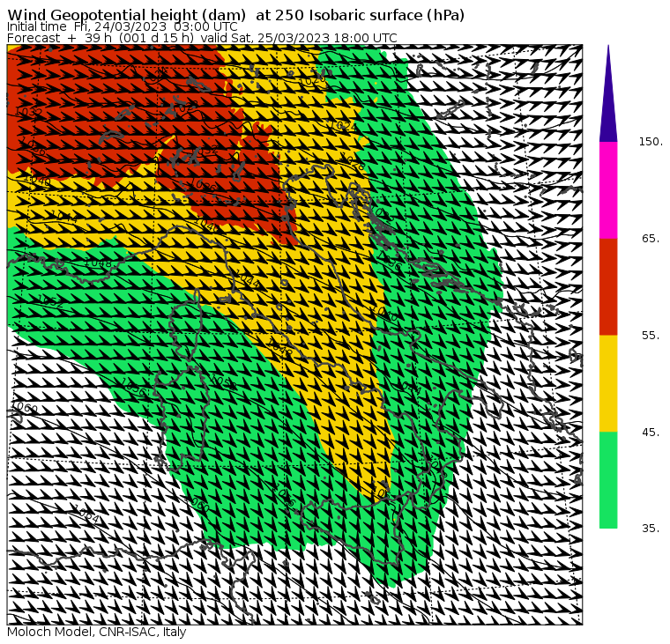Click the 1052 contour label at the left edge

click(50, 301)
